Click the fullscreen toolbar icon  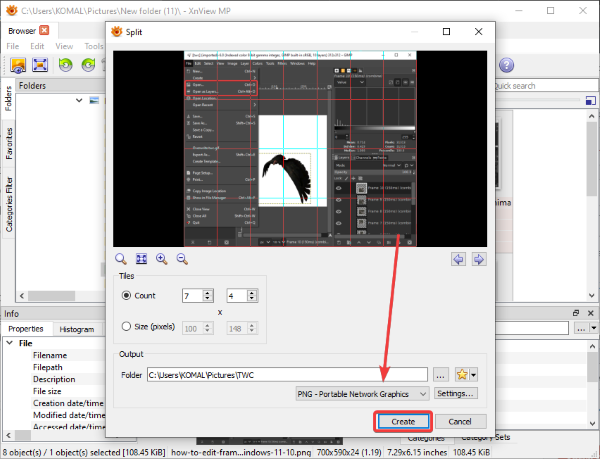coord(41,65)
